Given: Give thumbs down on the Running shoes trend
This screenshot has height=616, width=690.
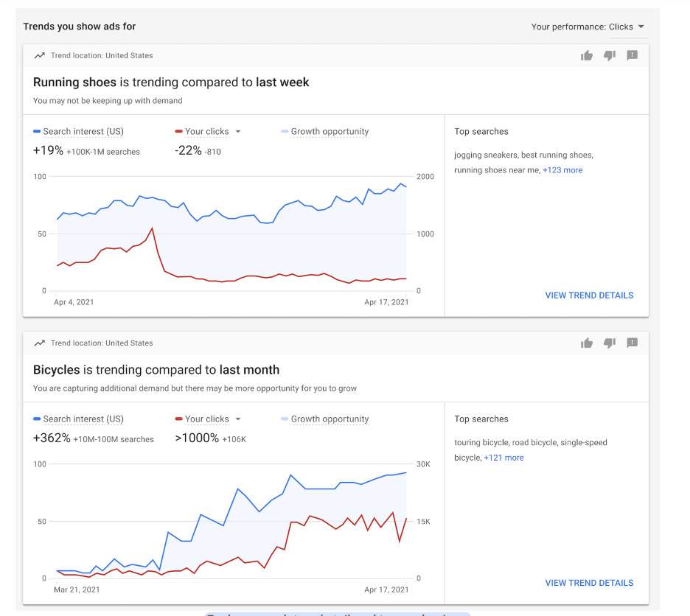Looking at the screenshot, I should click(x=610, y=55).
